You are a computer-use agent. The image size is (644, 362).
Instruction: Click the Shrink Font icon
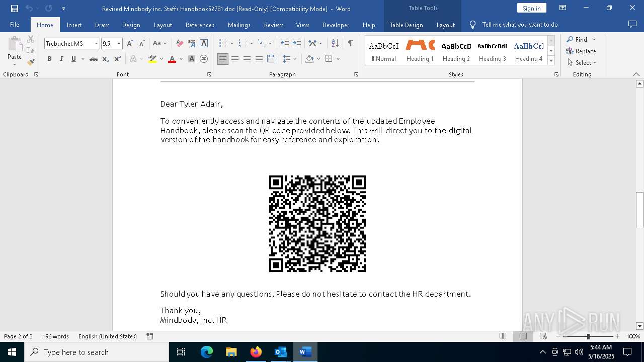tap(142, 44)
